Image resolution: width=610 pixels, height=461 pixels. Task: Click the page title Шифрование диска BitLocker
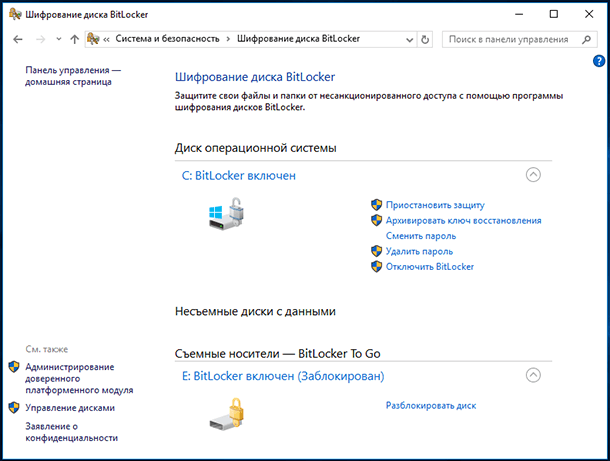pos(255,77)
